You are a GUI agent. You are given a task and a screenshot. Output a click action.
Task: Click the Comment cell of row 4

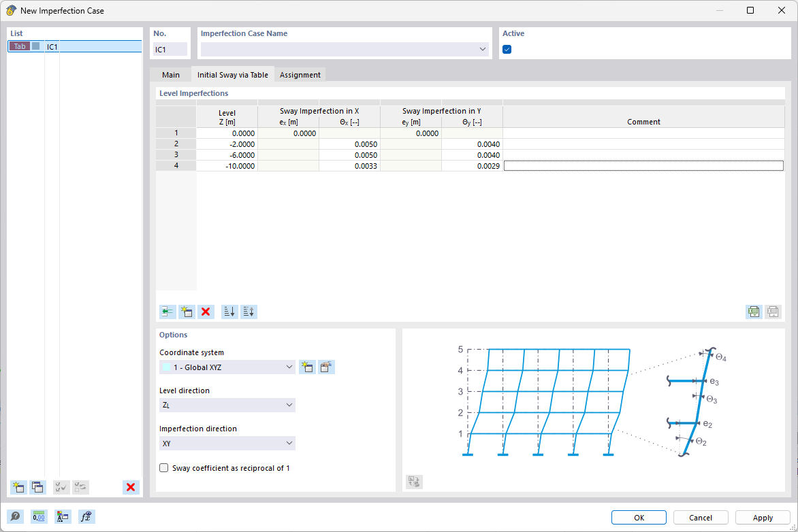click(643, 166)
